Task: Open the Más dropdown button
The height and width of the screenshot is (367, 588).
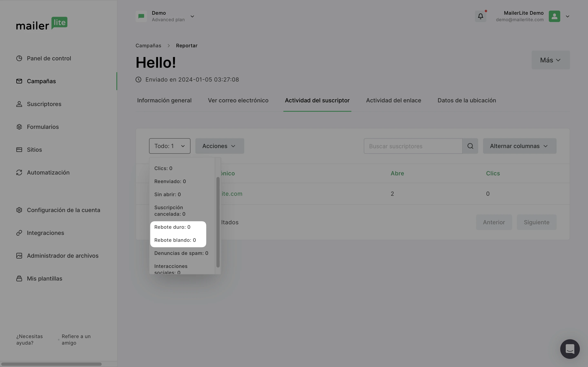Action: tap(550, 60)
